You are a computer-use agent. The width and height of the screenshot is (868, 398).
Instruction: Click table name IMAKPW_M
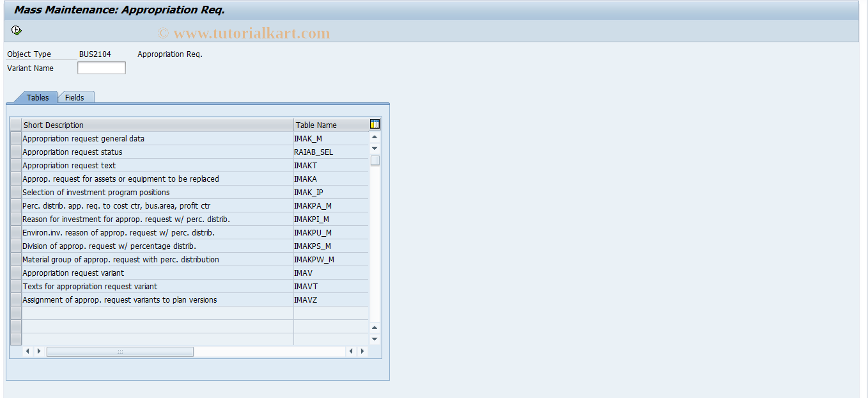pos(331,259)
